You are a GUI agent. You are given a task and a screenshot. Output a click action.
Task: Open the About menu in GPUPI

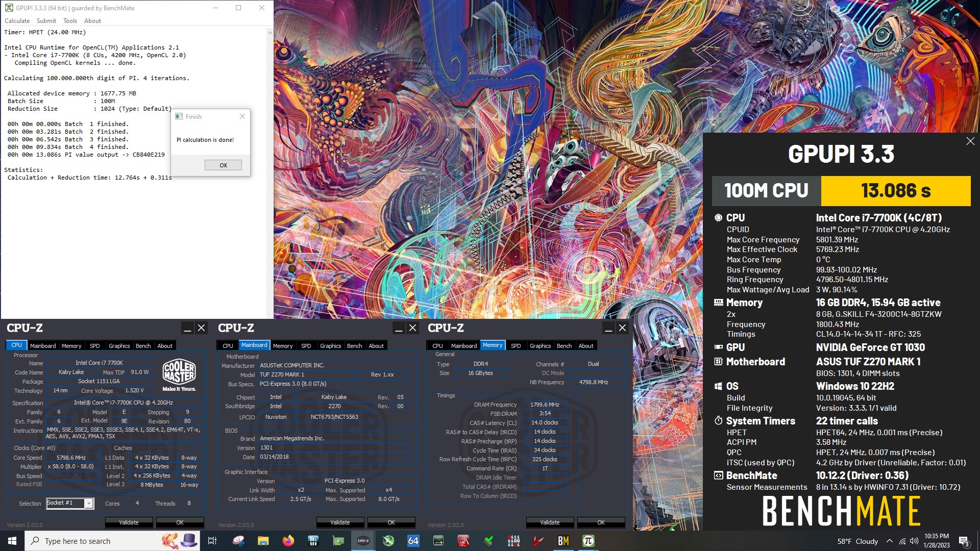tap(92, 21)
